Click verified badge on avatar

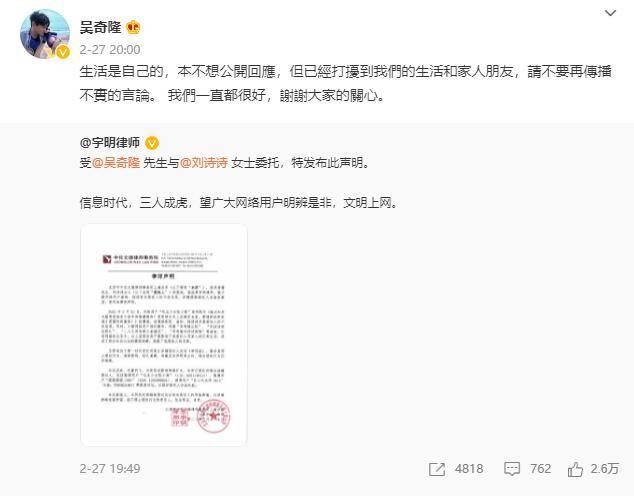tap(63, 52)
